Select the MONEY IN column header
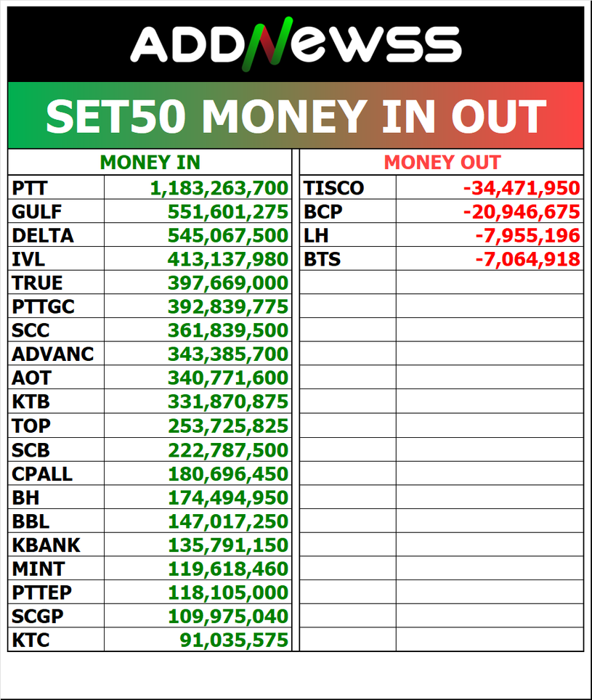 click(x=150, y=163)
